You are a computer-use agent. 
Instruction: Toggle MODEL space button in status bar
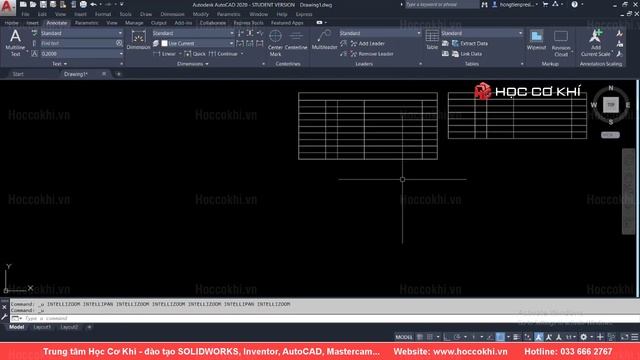click(404, 337)
